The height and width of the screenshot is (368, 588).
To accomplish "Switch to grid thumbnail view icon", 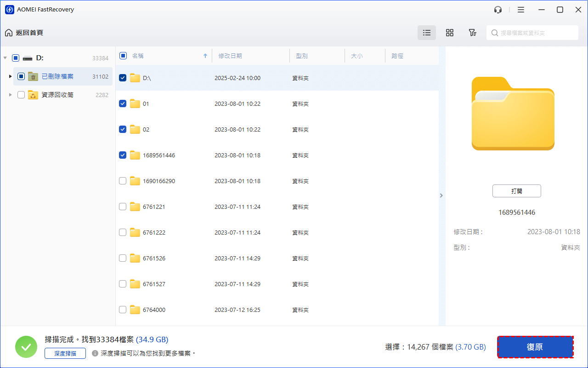I will [x=450, y=33].
